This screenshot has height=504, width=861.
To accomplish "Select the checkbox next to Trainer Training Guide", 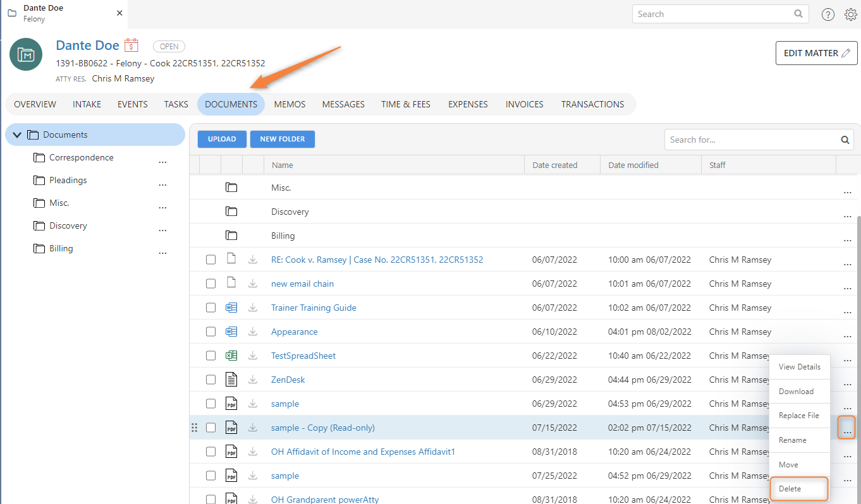I will click(211, 307).
